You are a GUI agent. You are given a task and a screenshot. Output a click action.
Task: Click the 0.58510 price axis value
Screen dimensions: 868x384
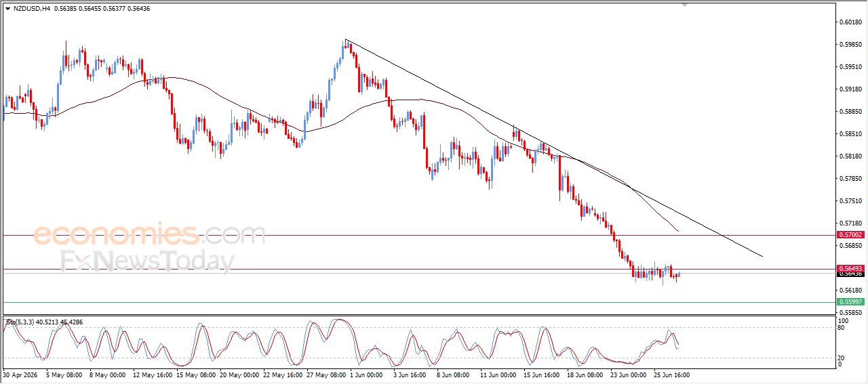point(851,134)
